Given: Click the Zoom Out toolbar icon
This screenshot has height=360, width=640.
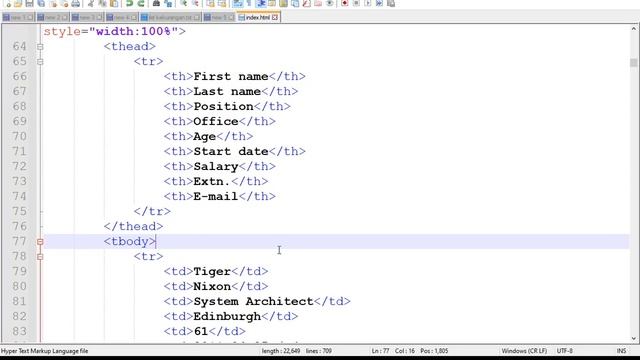Looking at the screenshot, I should 195,4.
